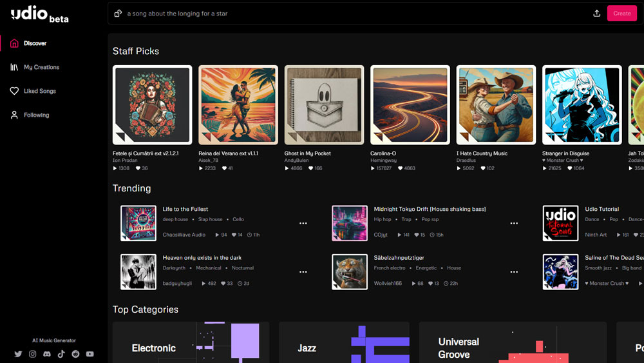The image size is (644, 363).
Task: Open the Following section
Action: pyautogui.click(x=36, y=115)
